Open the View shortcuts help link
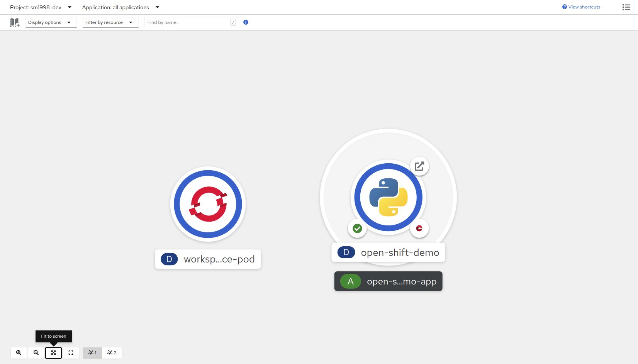This screenshot has height=364, width=638. (581, 7)
